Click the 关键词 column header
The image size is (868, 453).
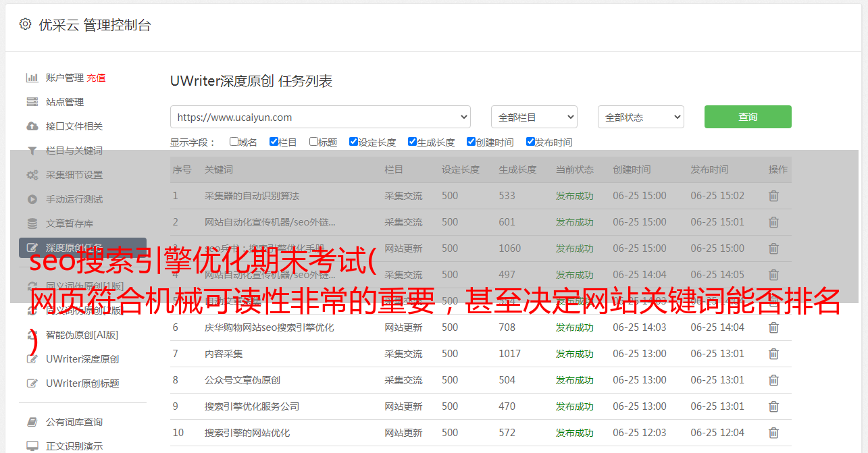[219, 169]
